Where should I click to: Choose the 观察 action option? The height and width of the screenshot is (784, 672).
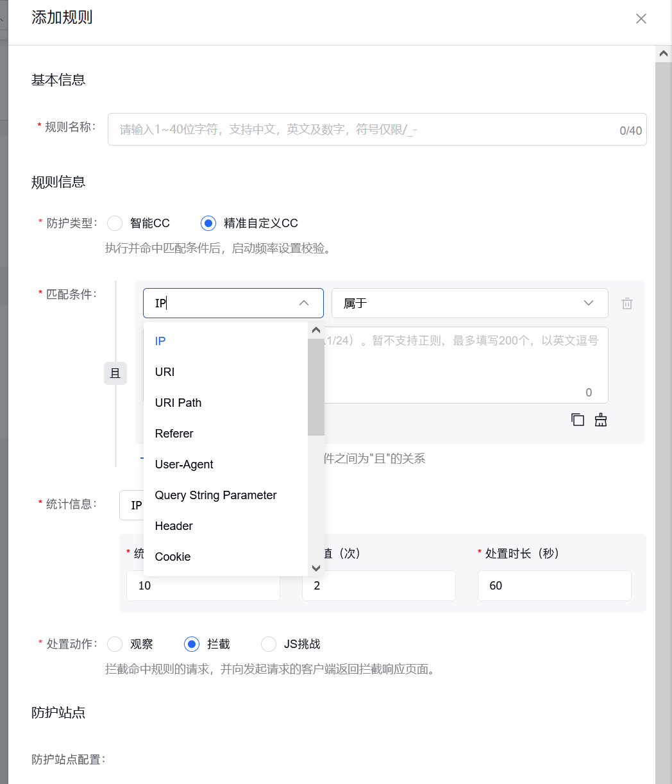[114, 643]
